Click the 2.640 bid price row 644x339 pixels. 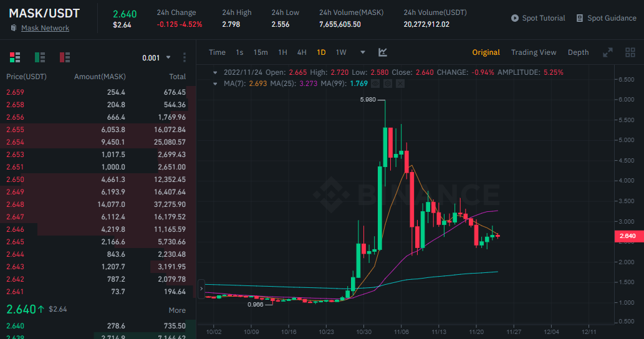(98, 326)
